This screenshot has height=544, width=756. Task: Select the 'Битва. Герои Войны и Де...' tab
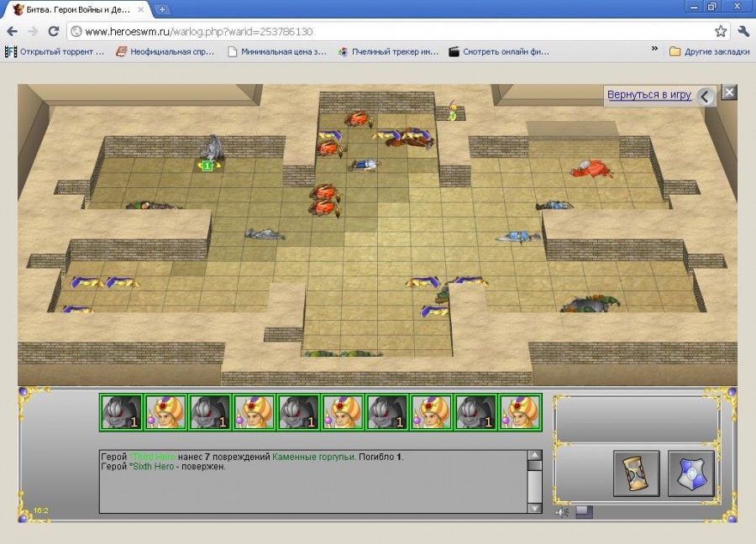tap(79, 9)
